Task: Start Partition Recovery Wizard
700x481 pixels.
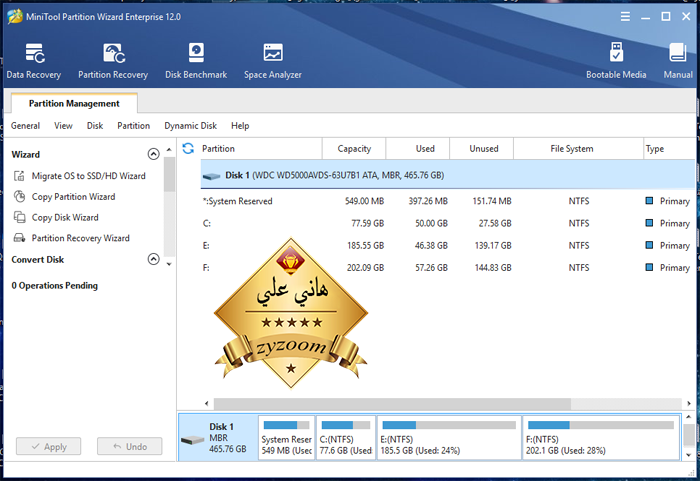Action: click(x=80, y=238)
